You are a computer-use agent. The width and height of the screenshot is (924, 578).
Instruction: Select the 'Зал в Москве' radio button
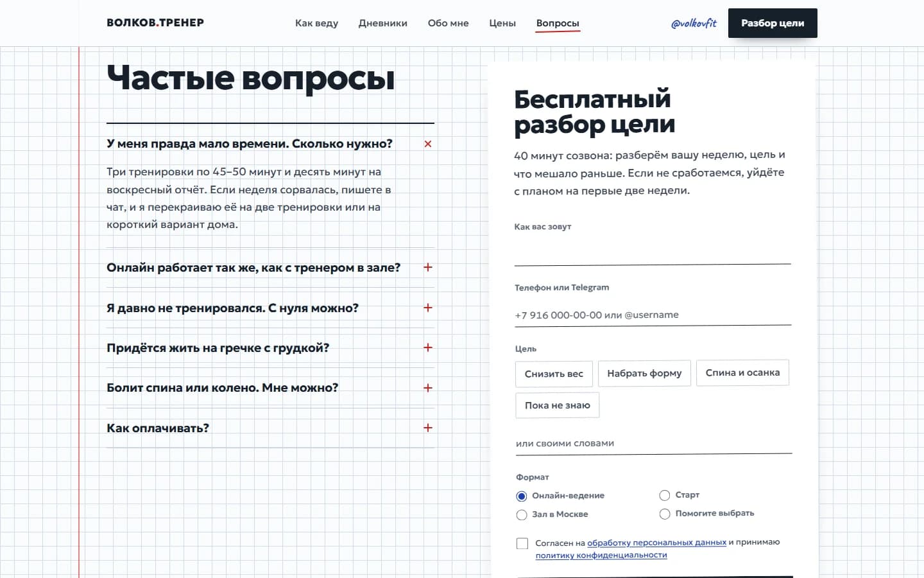click(522, 514)
